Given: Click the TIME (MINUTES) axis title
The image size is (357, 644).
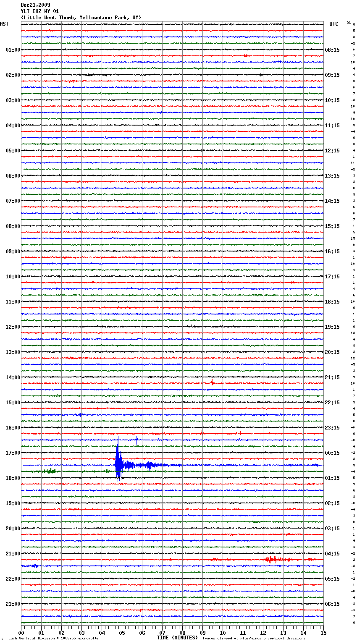Looking at the screenshot, I should [x=177, y=638].
